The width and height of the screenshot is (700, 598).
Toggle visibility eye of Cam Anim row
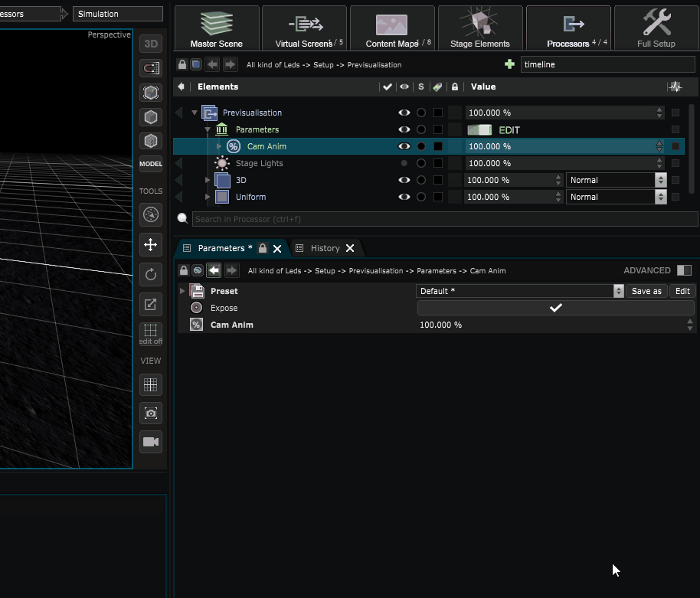click(x=404, y=146)
